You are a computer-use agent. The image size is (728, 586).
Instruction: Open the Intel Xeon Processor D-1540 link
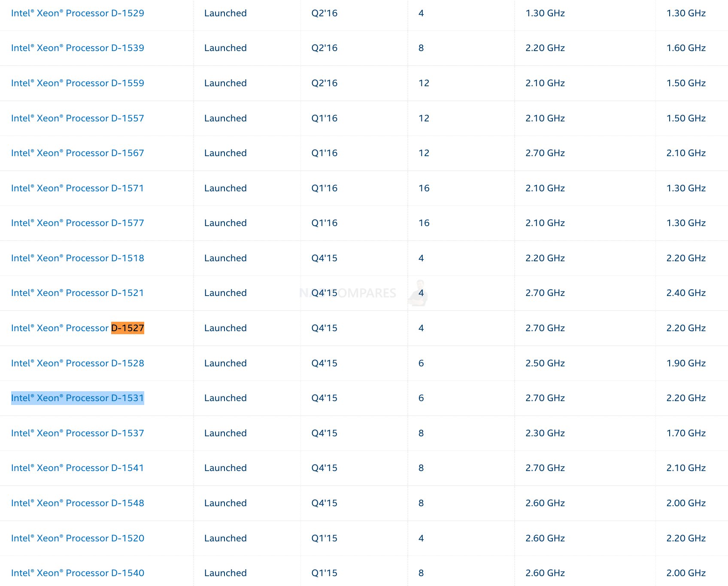tap(78, 573)
